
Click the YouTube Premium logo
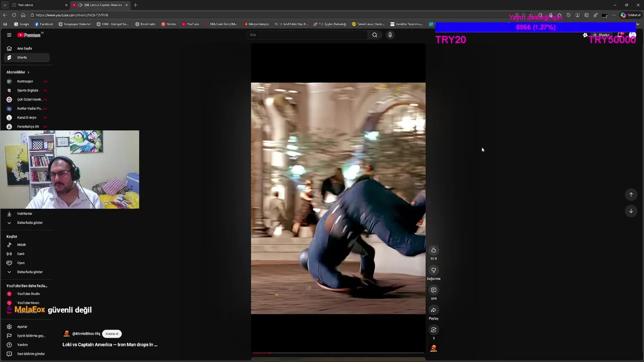click(30, 35)
